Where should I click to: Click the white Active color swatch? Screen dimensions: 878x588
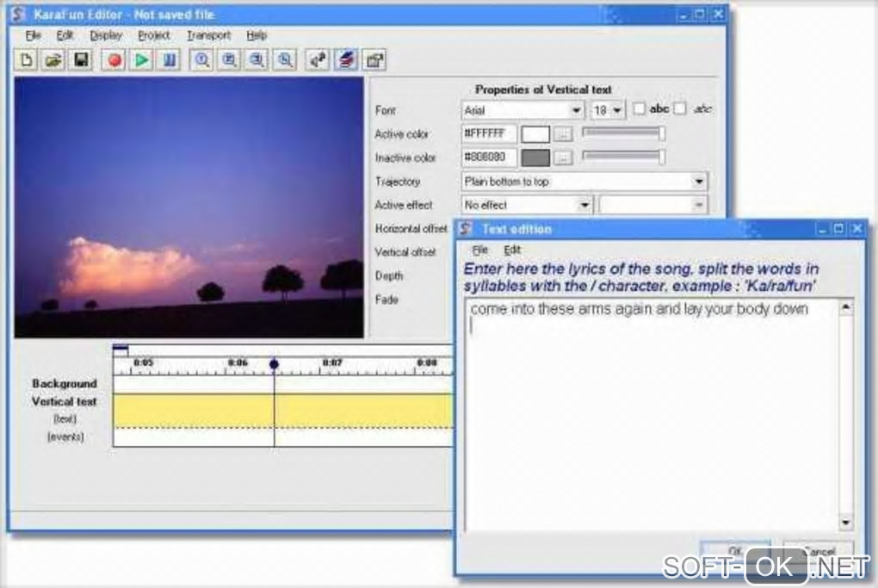[535, 134]
